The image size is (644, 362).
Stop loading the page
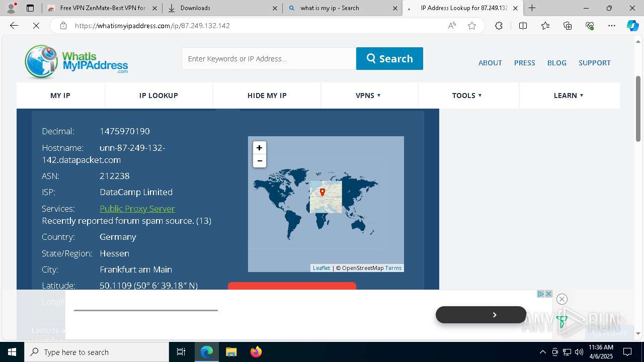click(x=36, y=26)
